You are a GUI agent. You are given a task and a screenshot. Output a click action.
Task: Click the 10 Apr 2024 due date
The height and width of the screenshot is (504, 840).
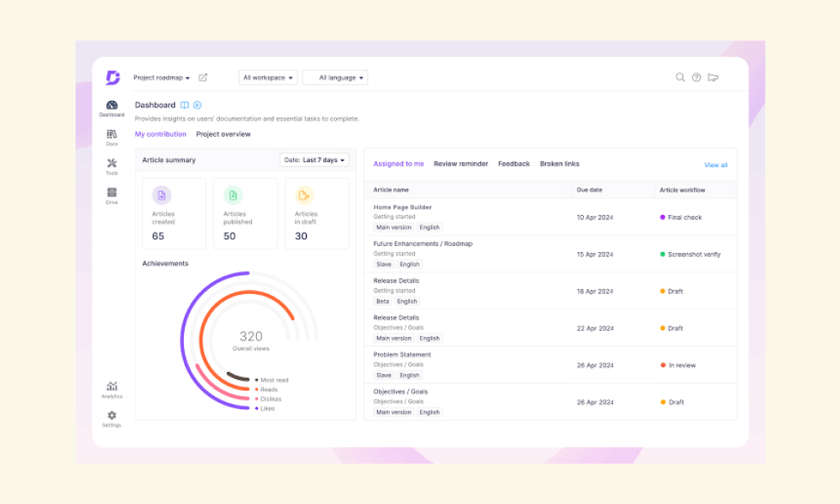point(595,218)
